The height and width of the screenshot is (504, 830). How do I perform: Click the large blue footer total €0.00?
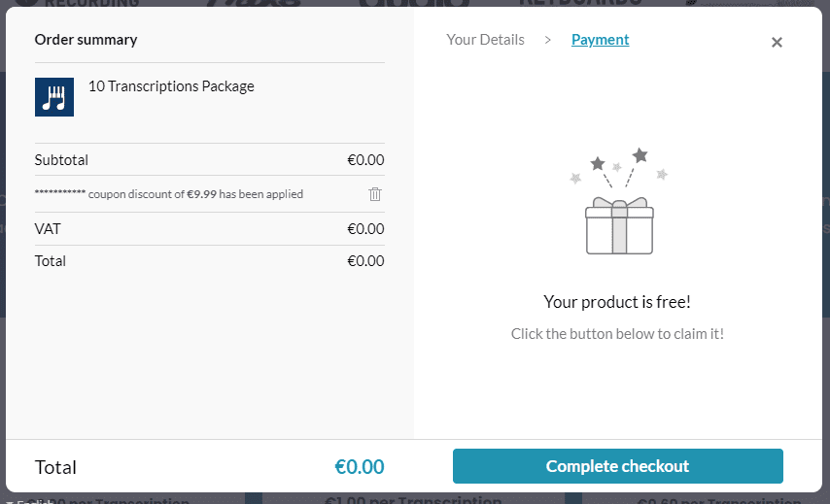[x=360, y=466]
